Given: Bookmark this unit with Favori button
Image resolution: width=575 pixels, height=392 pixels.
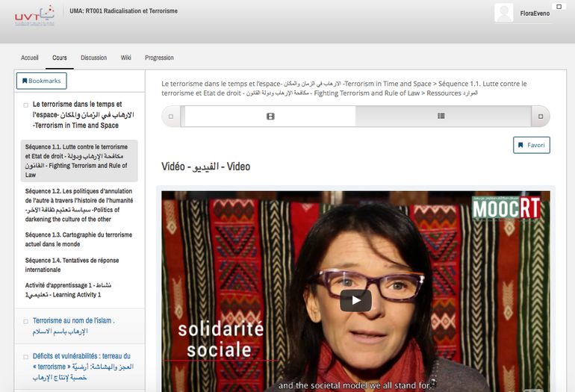Looking at the screenshot, I should (531, 145).
